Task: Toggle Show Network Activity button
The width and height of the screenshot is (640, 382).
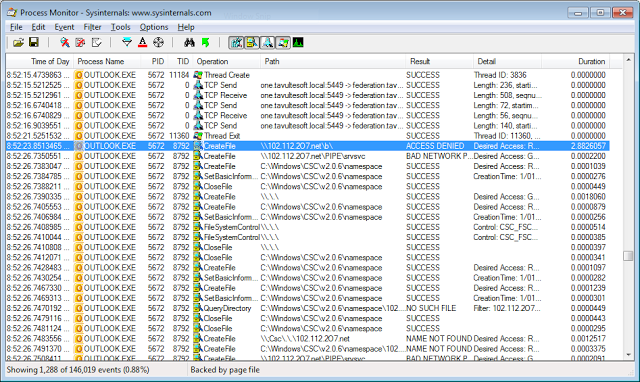Action: click(267, 42)
